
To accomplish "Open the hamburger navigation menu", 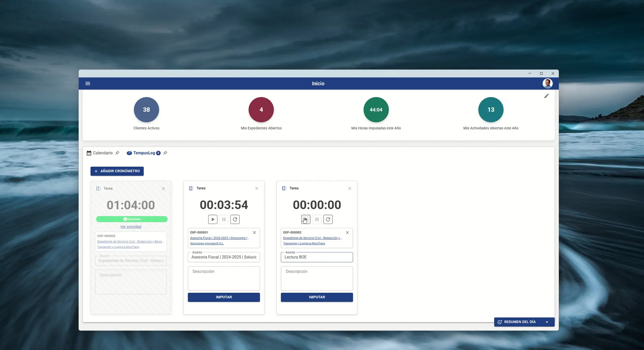I will 88,83.
